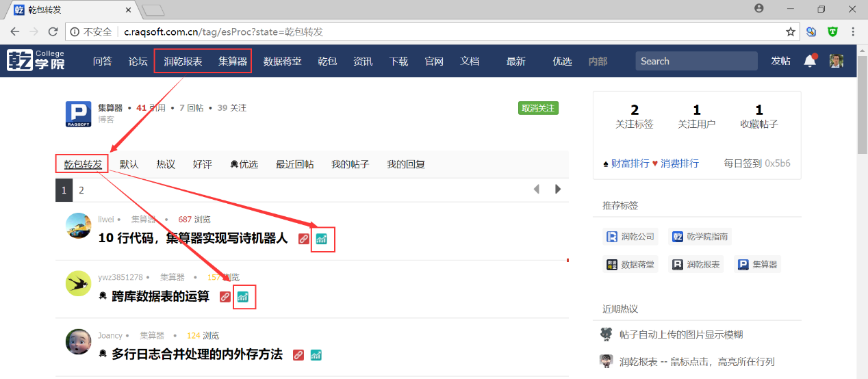This screenshot has width=868, height=379.
Task: Go back with the browser back arrow
Action: pyautogui.click(x=14, y=31)
